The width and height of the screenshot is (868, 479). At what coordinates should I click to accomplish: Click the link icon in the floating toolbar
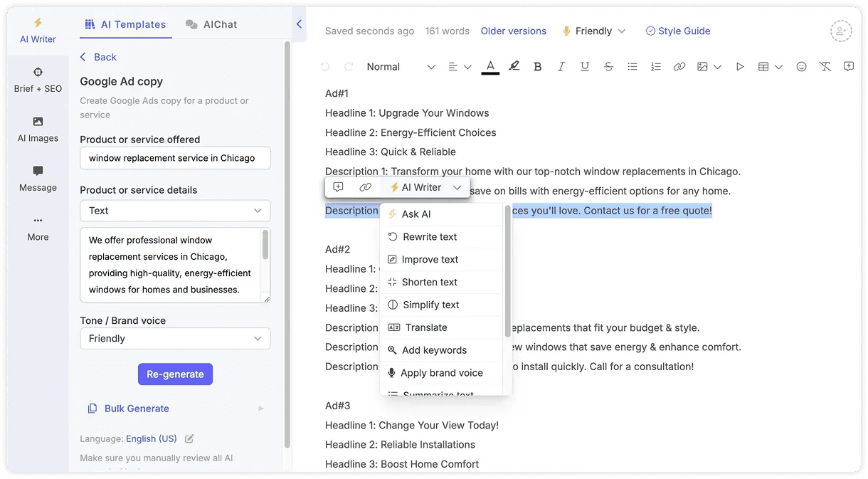tap(365, 187)
